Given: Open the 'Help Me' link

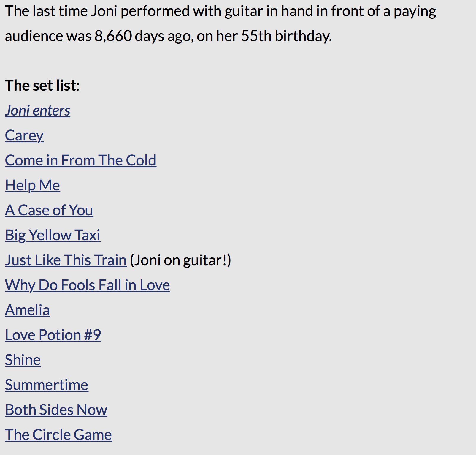Looking at the screenshot, I should point(33,186).
